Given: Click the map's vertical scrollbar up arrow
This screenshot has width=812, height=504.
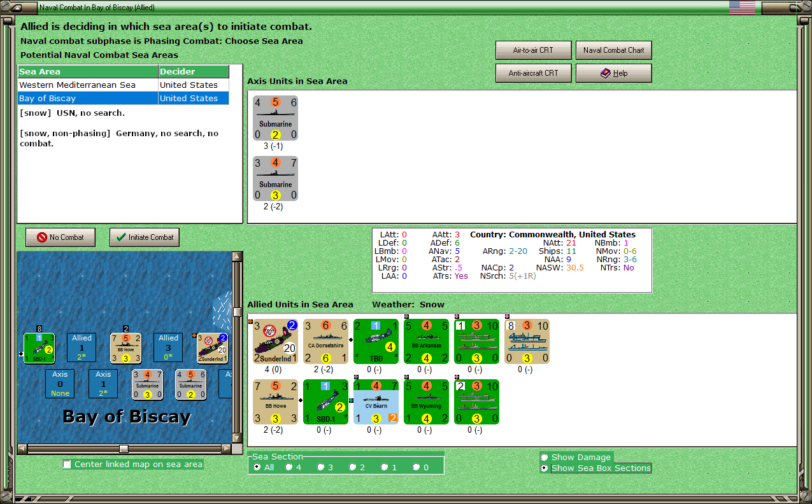Looking at the screenshot, I should (238, 256).
